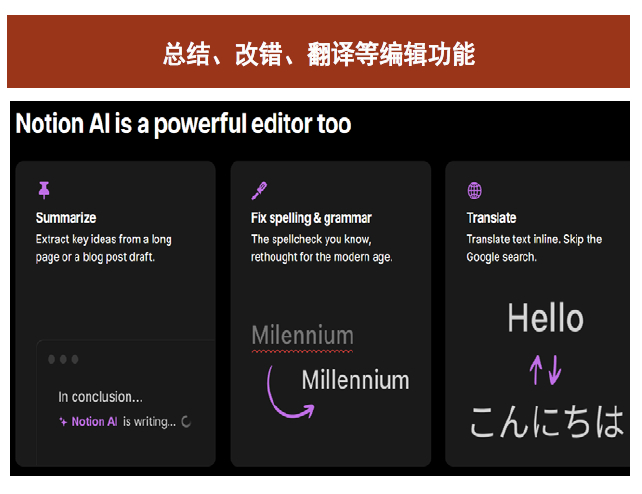Click the 'In conclusion...' text line
The width and height of the screenshot is (642, 494).
click(x=100, y=397)
